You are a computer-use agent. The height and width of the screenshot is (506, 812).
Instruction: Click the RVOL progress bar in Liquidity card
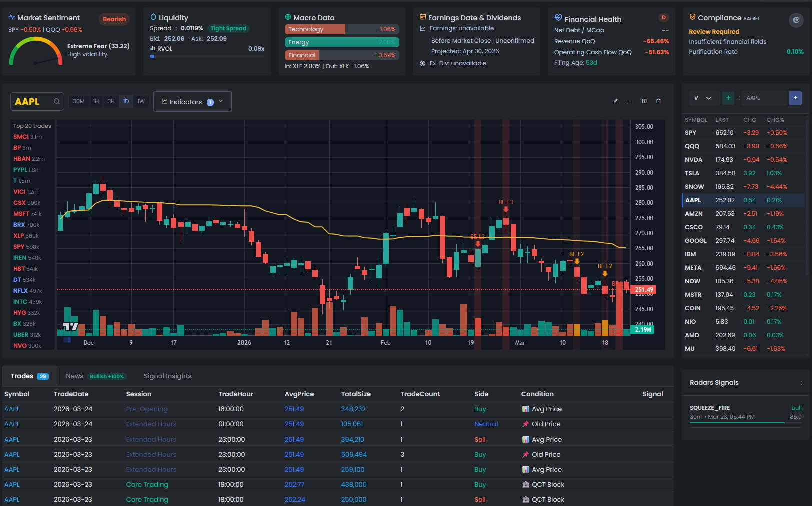(207, 56)
